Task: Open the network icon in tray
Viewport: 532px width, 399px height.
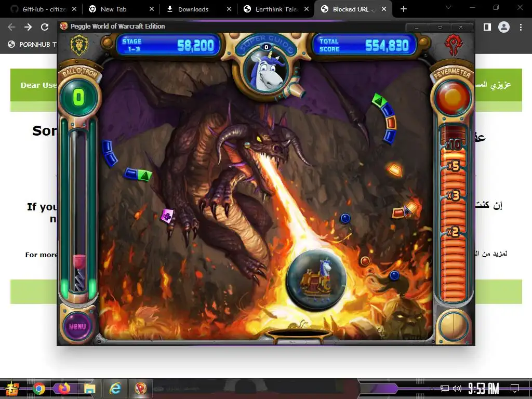Action: click(x=444, y=389)
